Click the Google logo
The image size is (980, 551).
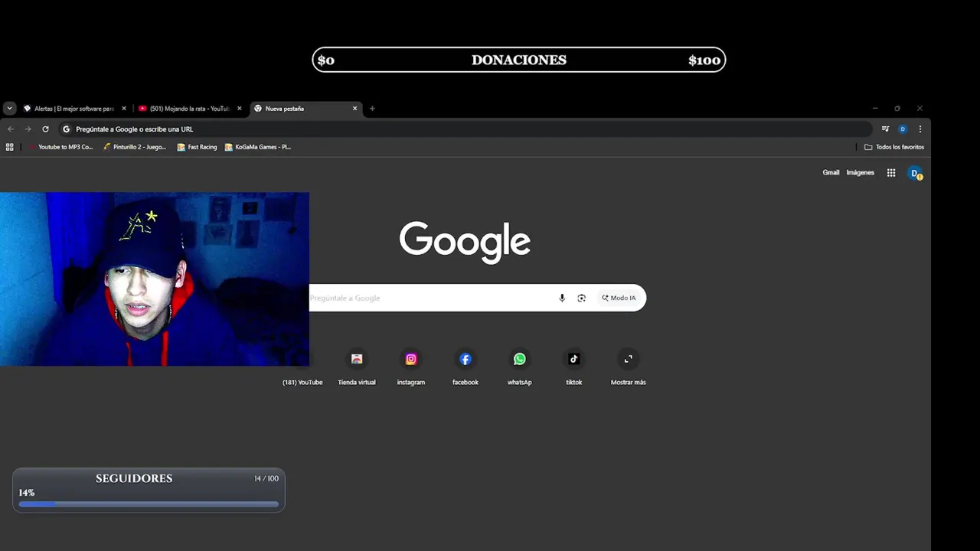[x=465, y=243]
